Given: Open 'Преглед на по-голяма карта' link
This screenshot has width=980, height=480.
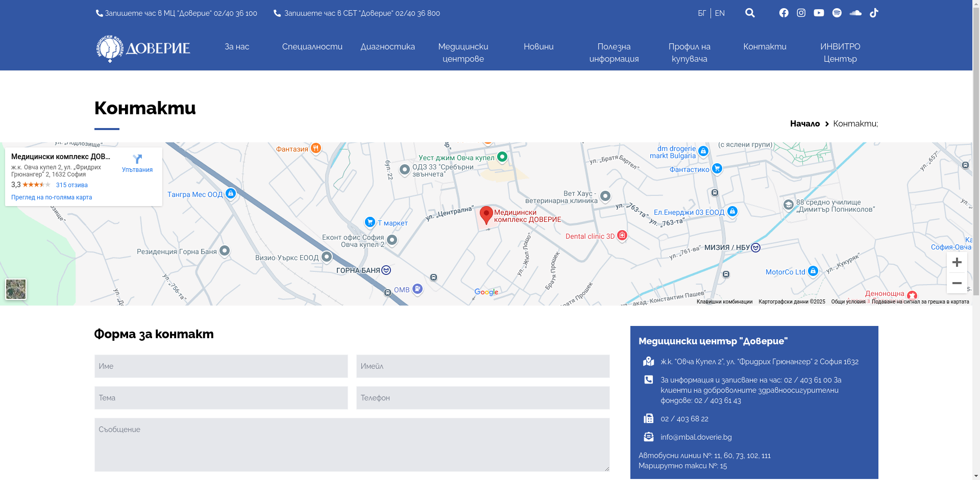Looking at the screenshot, I should [52, 197].
